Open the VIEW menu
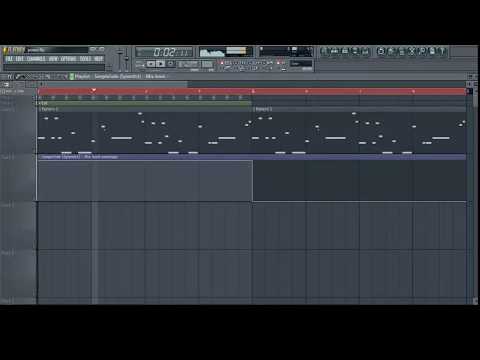 tap(53, 59)
